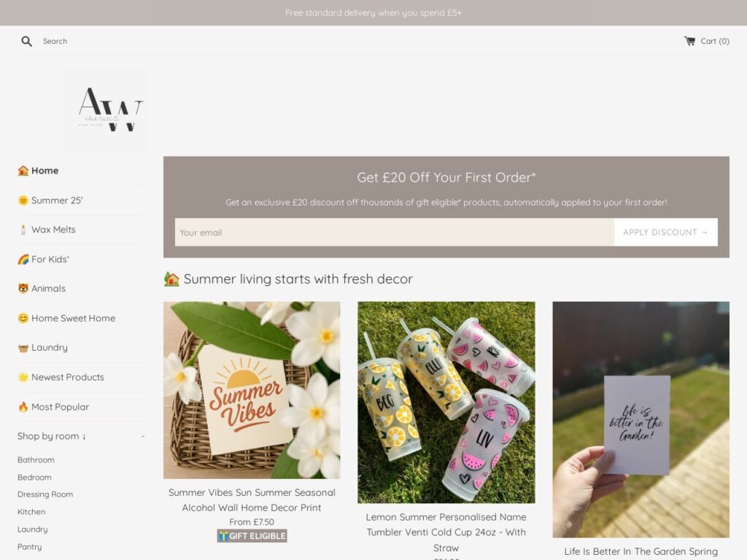
Task: Go to the Laundry category with basket icon
Action: [x=42, y=348]
